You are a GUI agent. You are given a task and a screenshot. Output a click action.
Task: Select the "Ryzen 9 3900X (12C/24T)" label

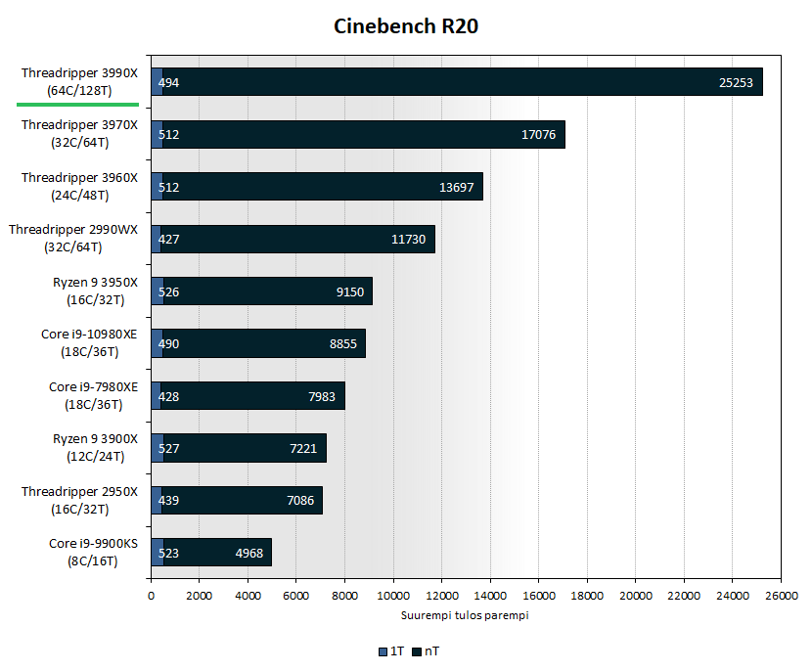[95, 447]
